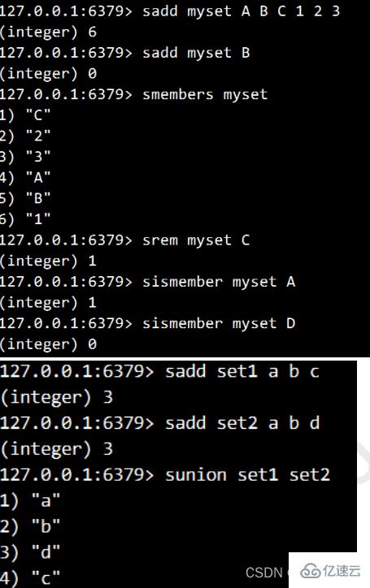Click the 'srem myset C' command
Viewport: 370px width, 588px height.
click(x=196, y=240)
